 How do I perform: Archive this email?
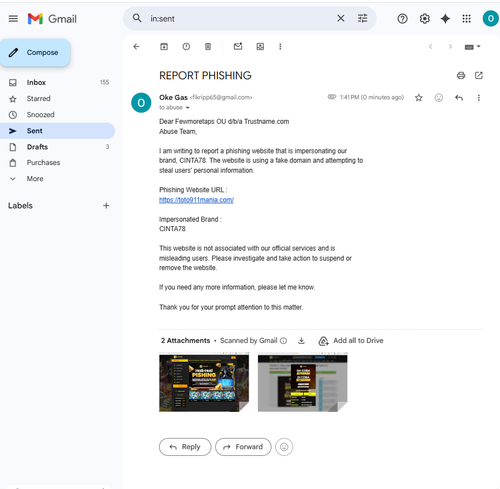pos(164,47)
